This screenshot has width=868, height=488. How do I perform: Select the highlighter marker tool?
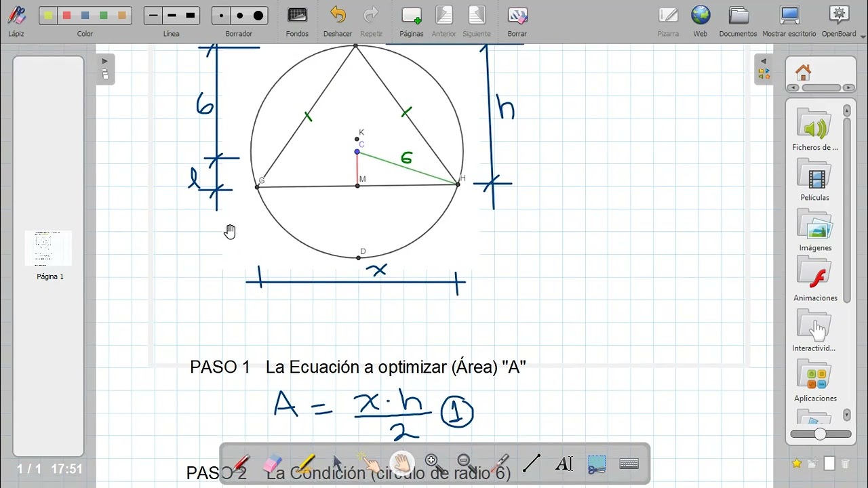pyautogui.click(x=305, y=464)
